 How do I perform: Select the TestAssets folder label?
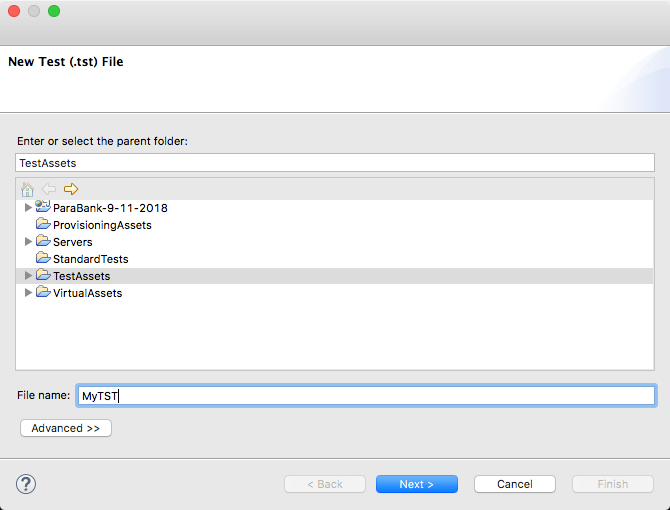coord(82,276)
